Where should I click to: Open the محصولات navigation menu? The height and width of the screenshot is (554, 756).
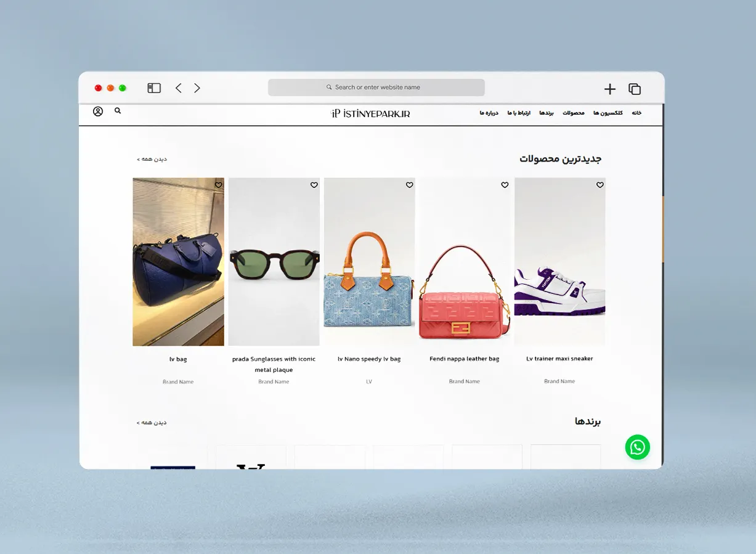click(573, 113)
